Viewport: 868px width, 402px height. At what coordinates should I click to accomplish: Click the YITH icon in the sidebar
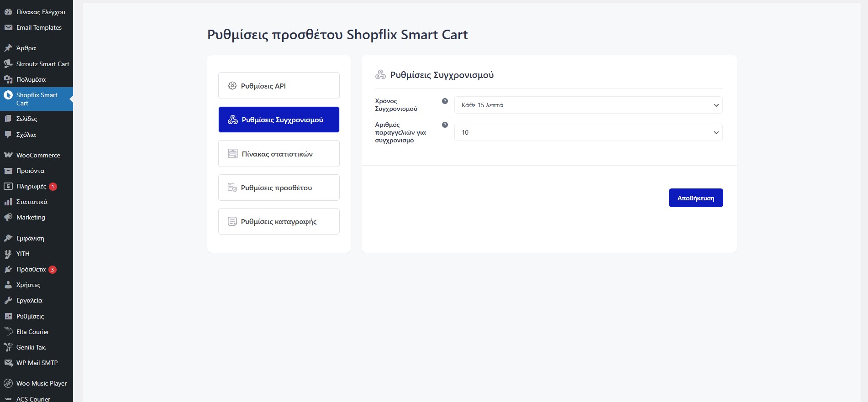pyautogui.click(x=8, y=254)
